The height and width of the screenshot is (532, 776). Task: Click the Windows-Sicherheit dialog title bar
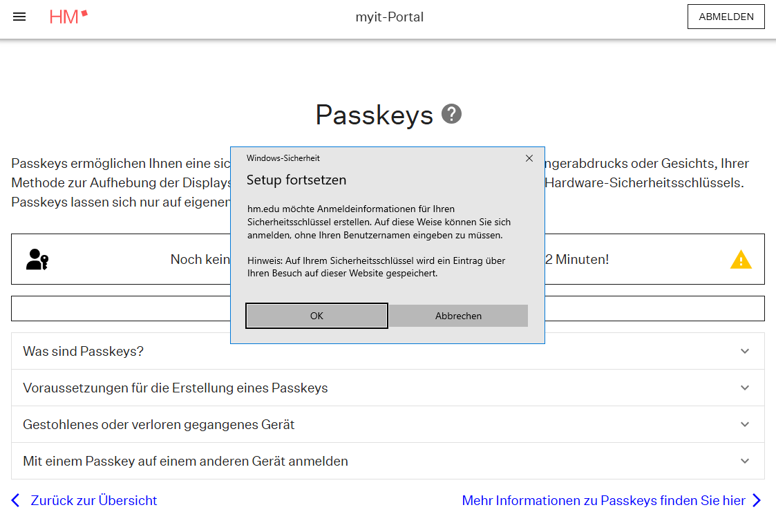point(380,158)
